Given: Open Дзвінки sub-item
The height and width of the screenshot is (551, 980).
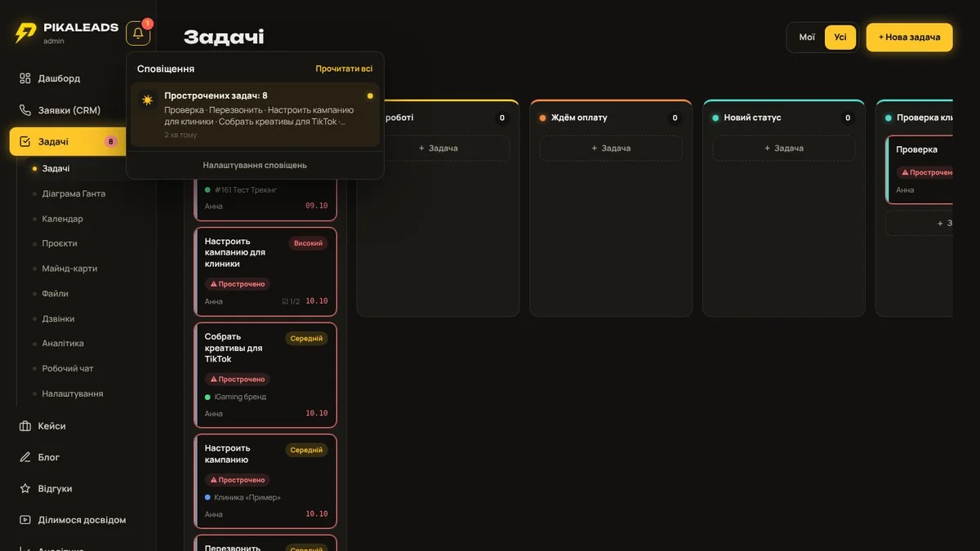Looking at the screenshot, I should [x=58, y=318].
